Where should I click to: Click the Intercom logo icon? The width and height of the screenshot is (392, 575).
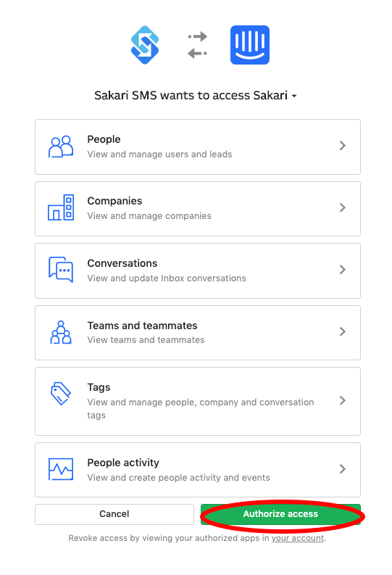250,45
